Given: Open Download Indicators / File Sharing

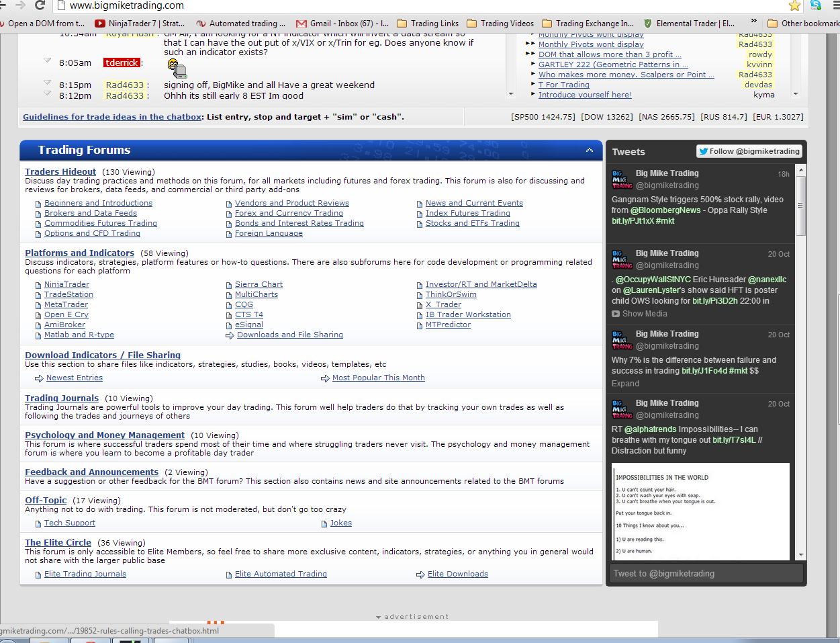Looking at the screenshot, I should click(x=103, y=355).
